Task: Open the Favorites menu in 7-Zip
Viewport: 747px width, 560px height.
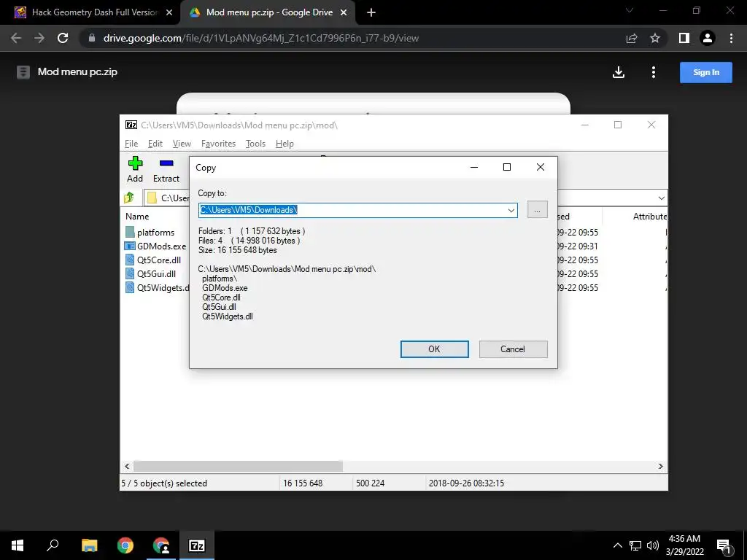Action: pyautogui.click(x=218, y=144)
